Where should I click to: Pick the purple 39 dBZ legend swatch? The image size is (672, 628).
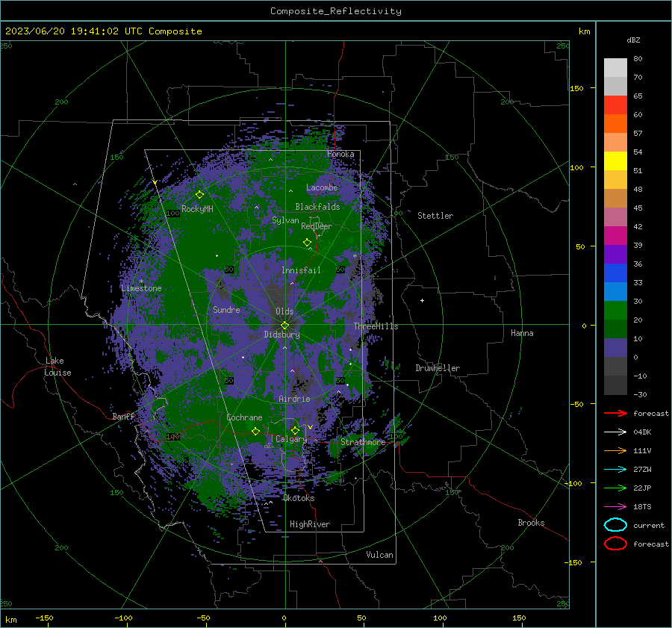[615, 254]
